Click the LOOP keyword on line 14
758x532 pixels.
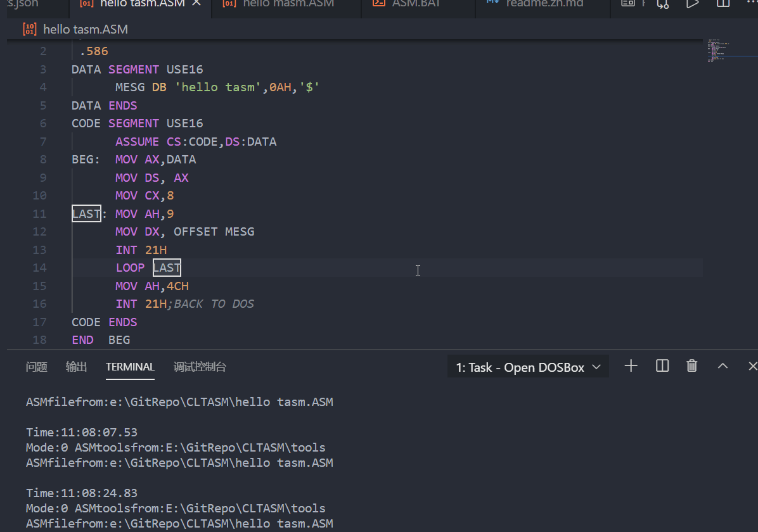click(130, 268)
